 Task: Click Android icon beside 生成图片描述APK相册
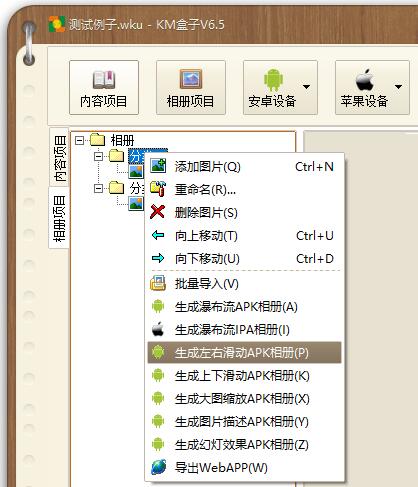click(158, 421)
